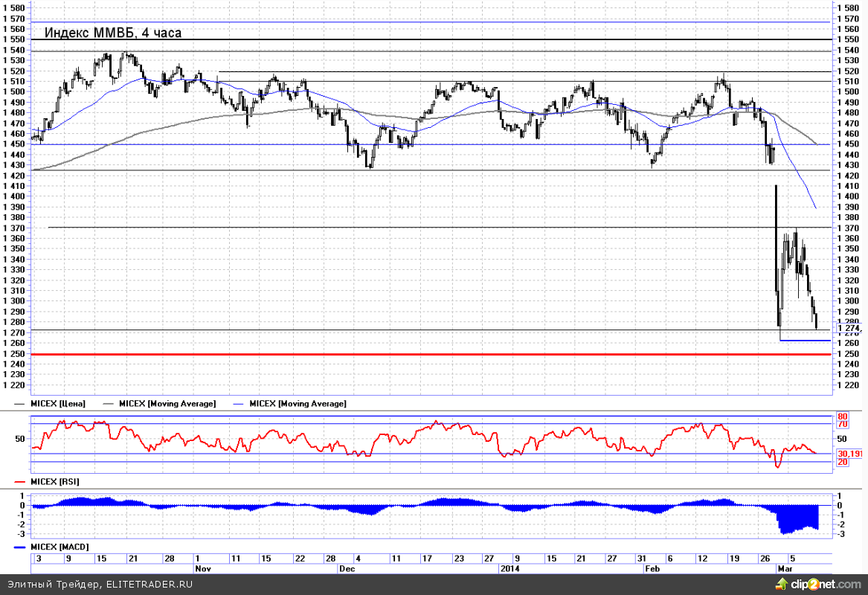Click the Dec month label on date axis
The image size is (868, 595).
point(346,567)
